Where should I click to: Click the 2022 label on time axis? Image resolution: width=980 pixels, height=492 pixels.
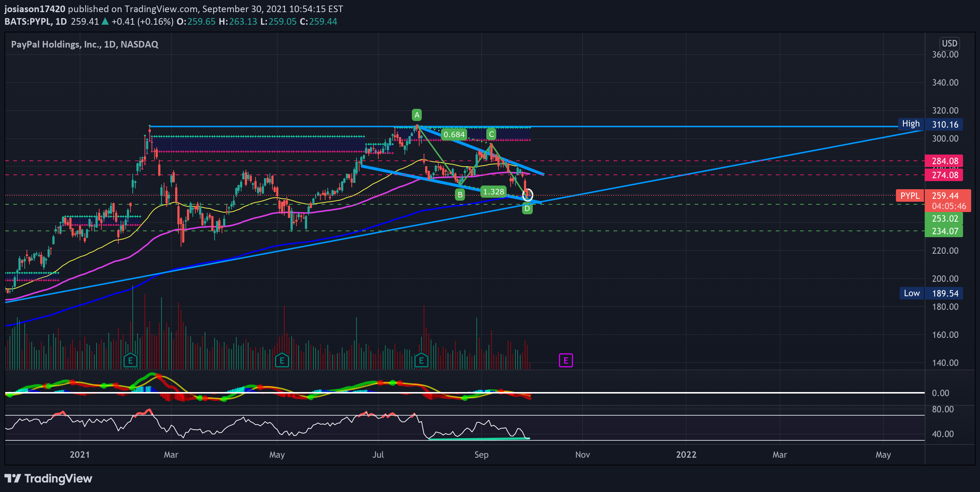[686, 454]
